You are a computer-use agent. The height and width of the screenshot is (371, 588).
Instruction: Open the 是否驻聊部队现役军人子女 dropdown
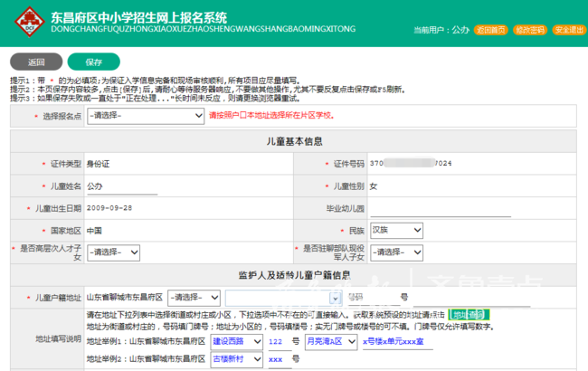click(x=396, y=252)
